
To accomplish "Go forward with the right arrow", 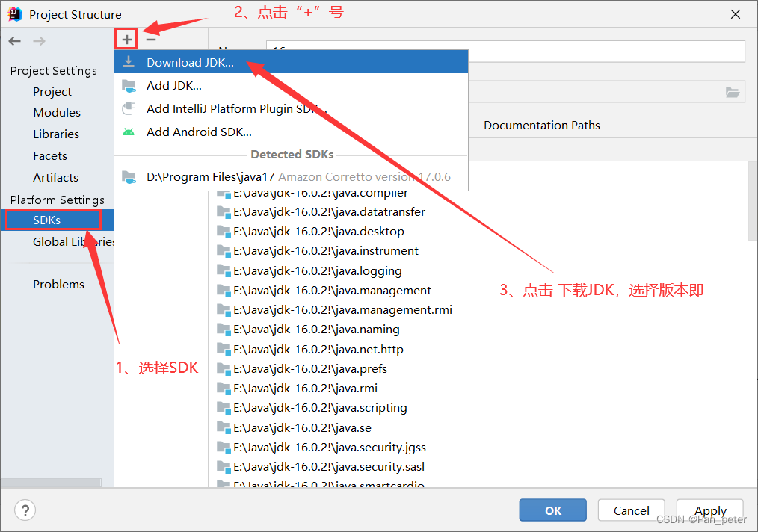I will pyautogui.click(x=39, y=41).
